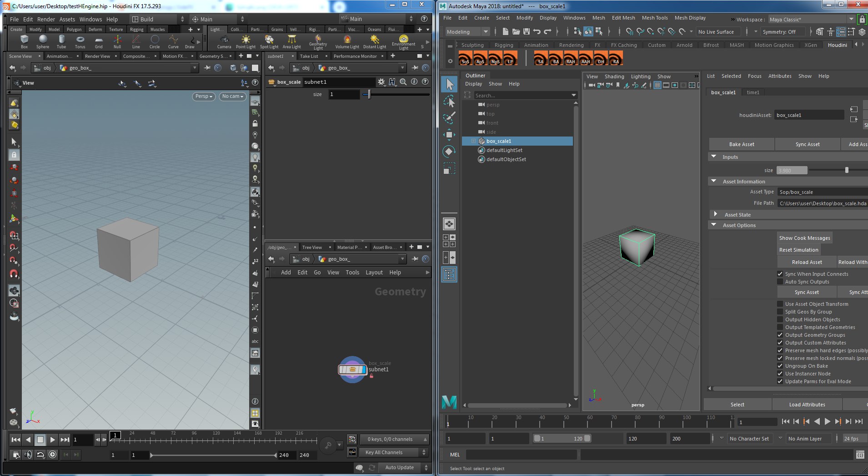Click the RAH shelf button in Maya Houdini shelf
Screen dimensions: 868x476
(x=571, y=58)
